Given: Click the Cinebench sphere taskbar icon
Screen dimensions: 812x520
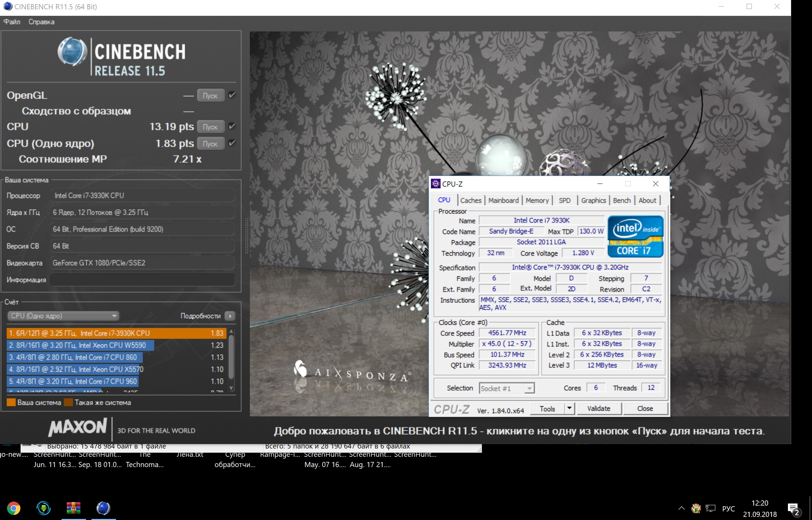Looking at the screenshot, I should click(103, 508).
